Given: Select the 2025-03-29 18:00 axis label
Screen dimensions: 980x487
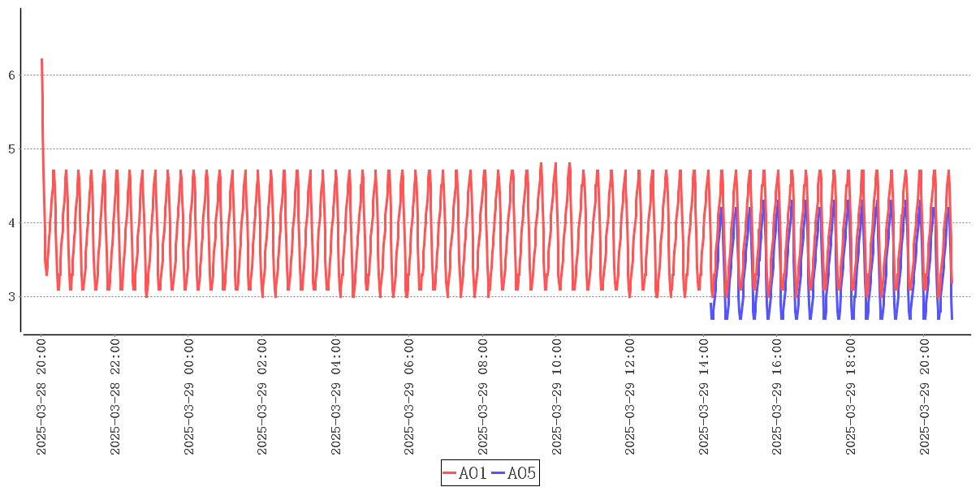Looking at the screenshot, I should pyautogui.click(x=851, y=397).
